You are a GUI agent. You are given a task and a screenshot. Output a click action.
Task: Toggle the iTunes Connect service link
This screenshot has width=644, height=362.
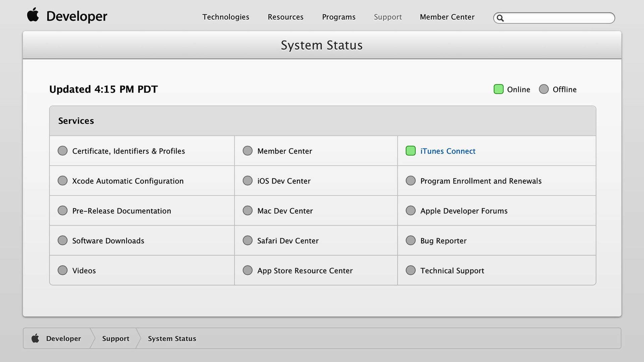pyautogui.click(x=448, y=151)
